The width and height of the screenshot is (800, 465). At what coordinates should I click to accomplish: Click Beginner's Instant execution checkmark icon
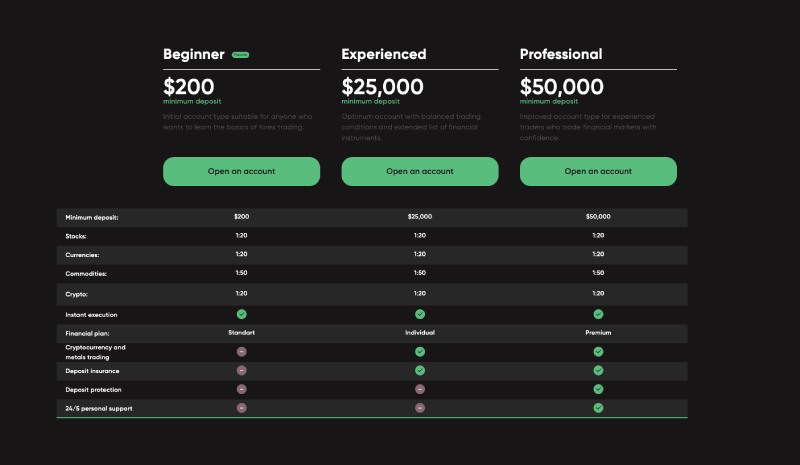[x=241, y=314]
